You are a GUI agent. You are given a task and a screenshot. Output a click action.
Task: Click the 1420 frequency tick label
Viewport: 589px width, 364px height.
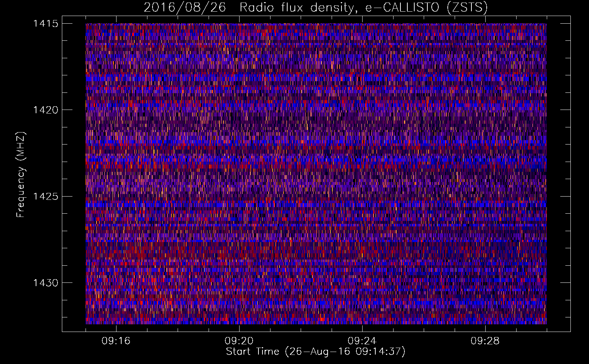click(46, 110)
